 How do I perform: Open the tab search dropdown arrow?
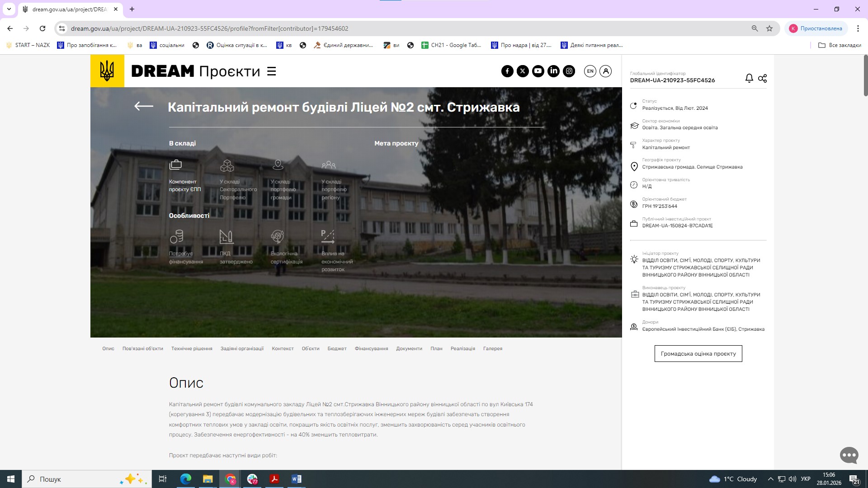pyautogui.click(x=9, y=9)
